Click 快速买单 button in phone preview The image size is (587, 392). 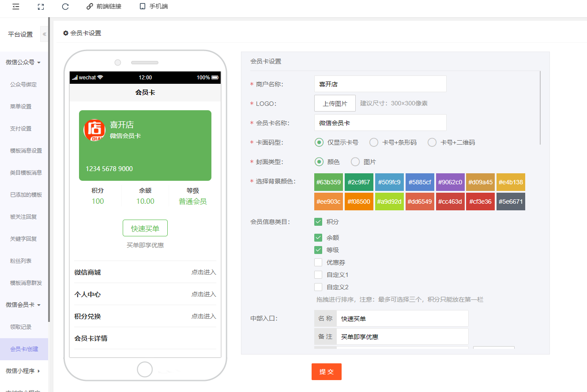pyautogui.click(x=145, y=228)
